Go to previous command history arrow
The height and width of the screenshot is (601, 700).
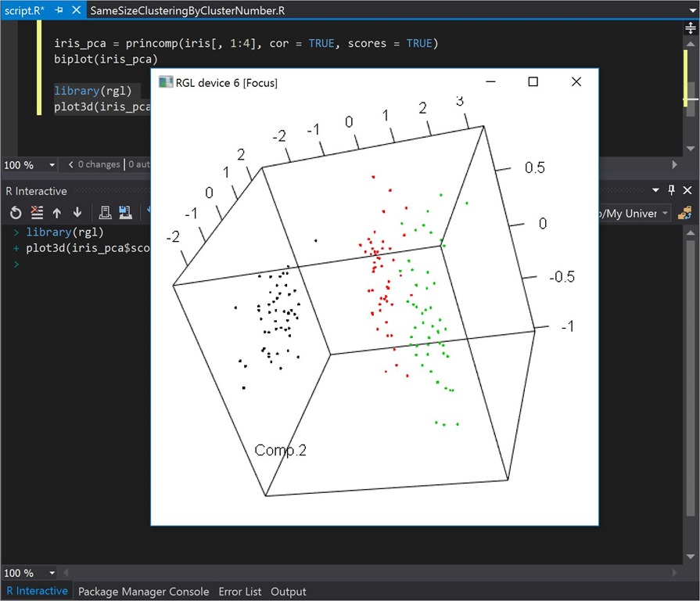pyautogui.click(x=57, y=212)
